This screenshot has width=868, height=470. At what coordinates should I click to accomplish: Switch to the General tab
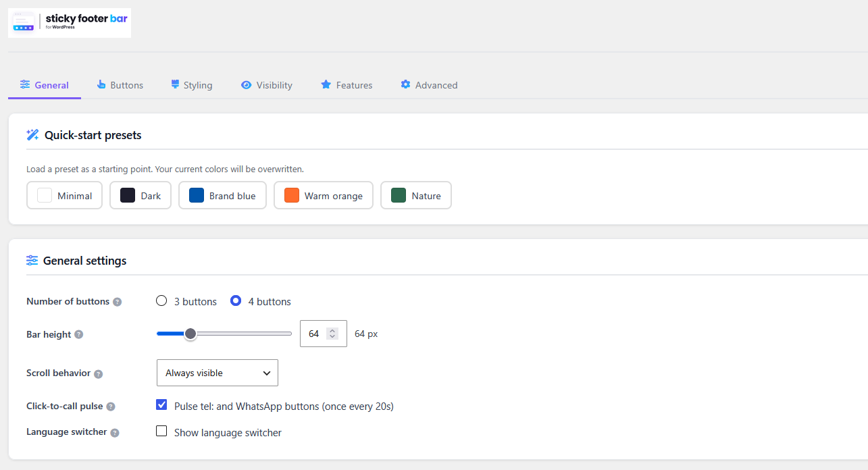click(45, 85)
